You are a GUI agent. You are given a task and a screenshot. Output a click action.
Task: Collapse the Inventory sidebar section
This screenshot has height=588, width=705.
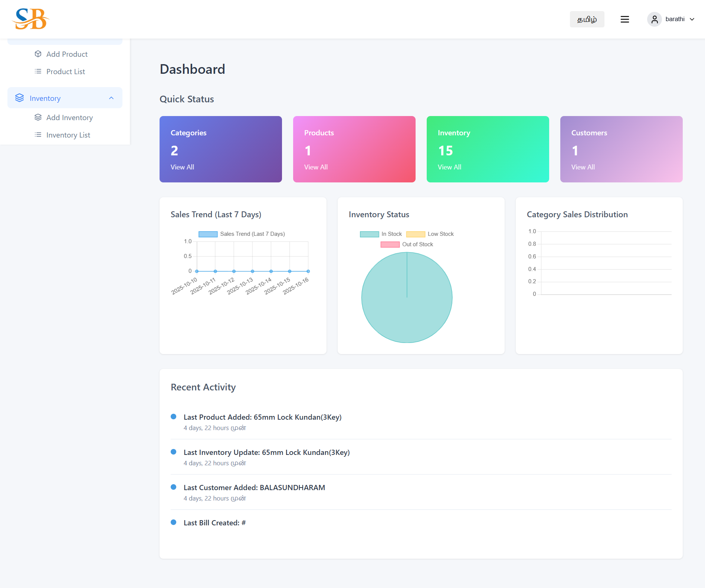pos(111,98)
